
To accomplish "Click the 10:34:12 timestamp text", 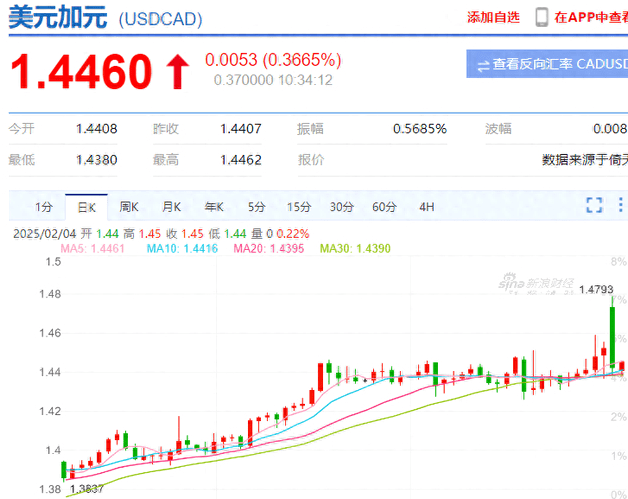I will (x=305, y=80).
